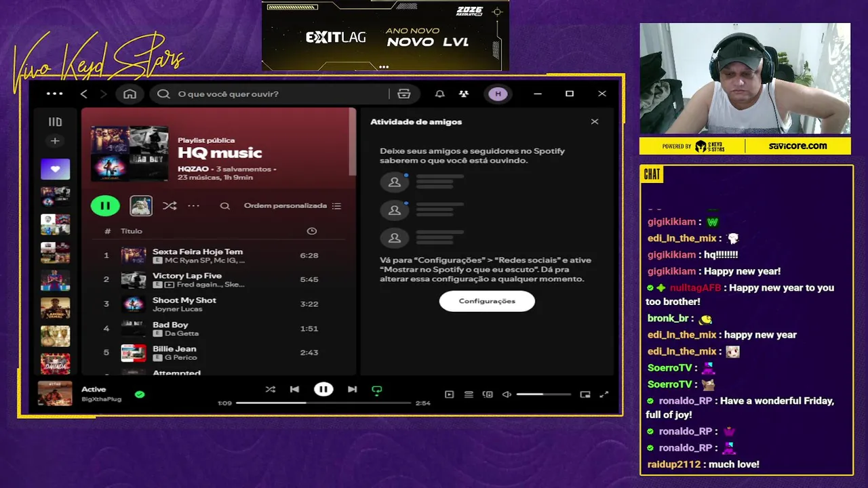Click the 'Configurações' button

point(487,301)
